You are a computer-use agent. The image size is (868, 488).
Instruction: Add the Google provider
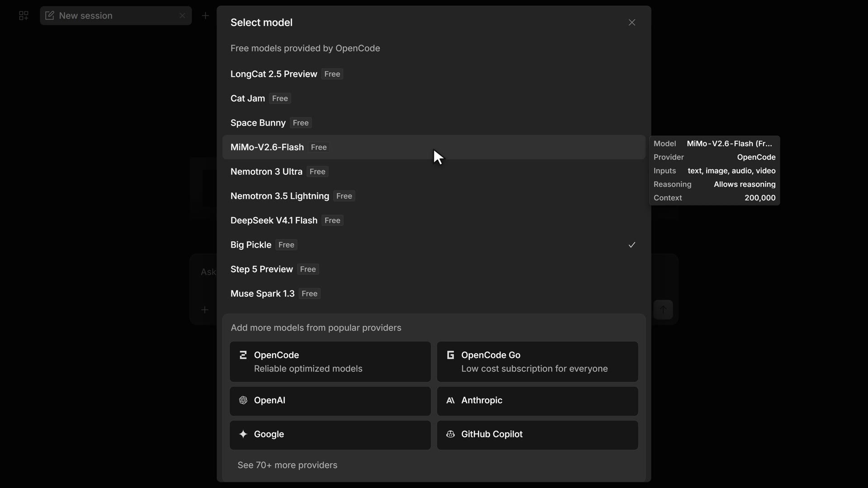tap(330, 435)
